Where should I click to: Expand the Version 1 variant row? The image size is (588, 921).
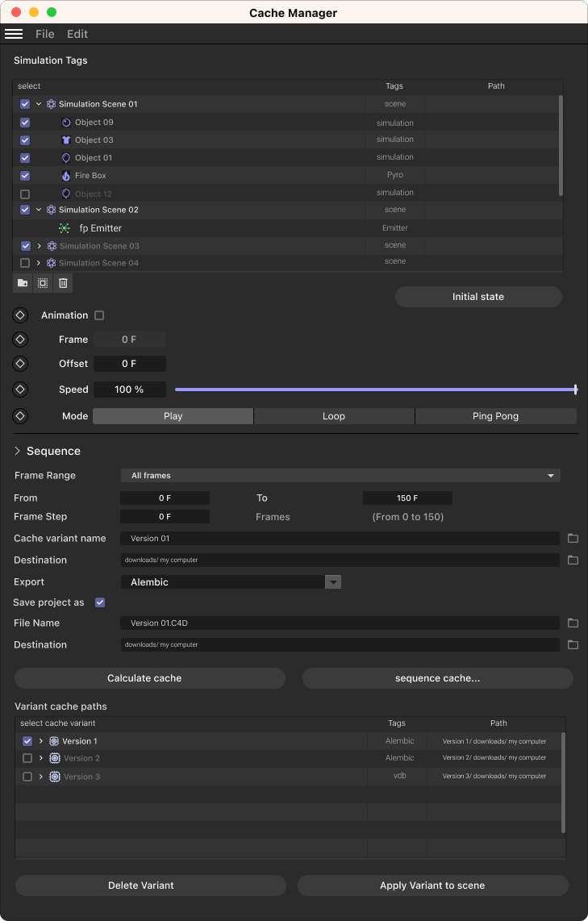(41, 741)
